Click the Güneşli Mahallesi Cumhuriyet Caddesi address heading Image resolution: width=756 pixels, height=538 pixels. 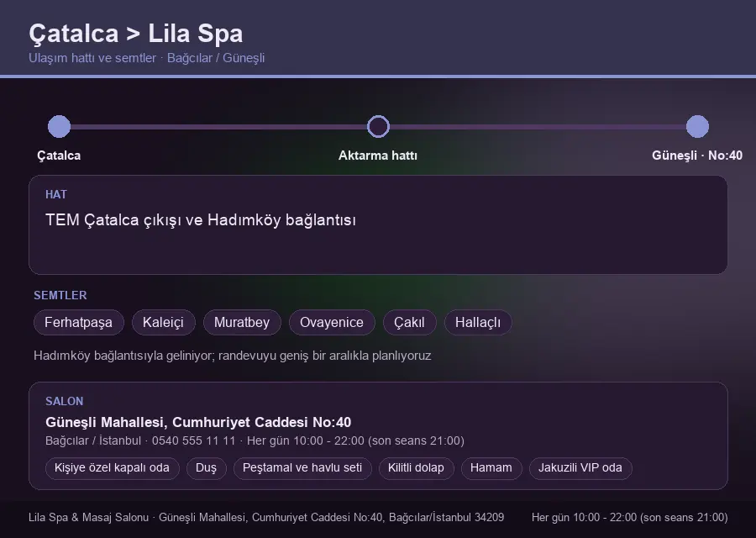(198, 422)
